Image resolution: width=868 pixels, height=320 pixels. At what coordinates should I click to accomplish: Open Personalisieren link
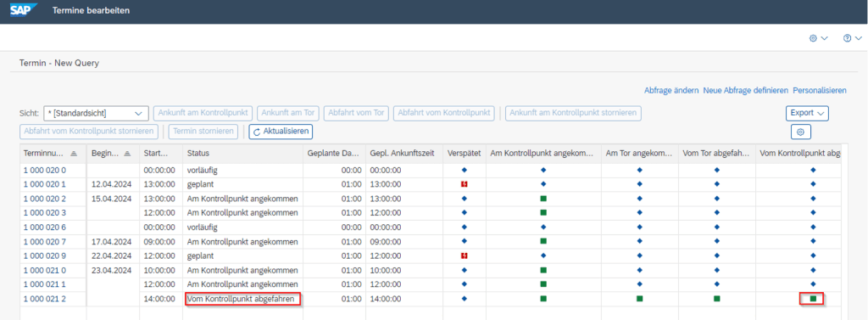pos(820,91)
